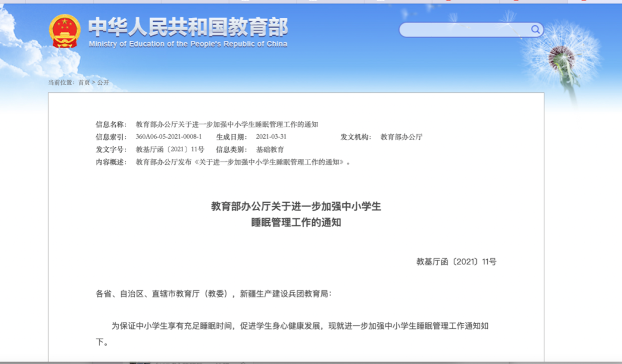Select the date 2021-03-31
Viewport: 622px width, 364px height.
[x=271, y=137]
